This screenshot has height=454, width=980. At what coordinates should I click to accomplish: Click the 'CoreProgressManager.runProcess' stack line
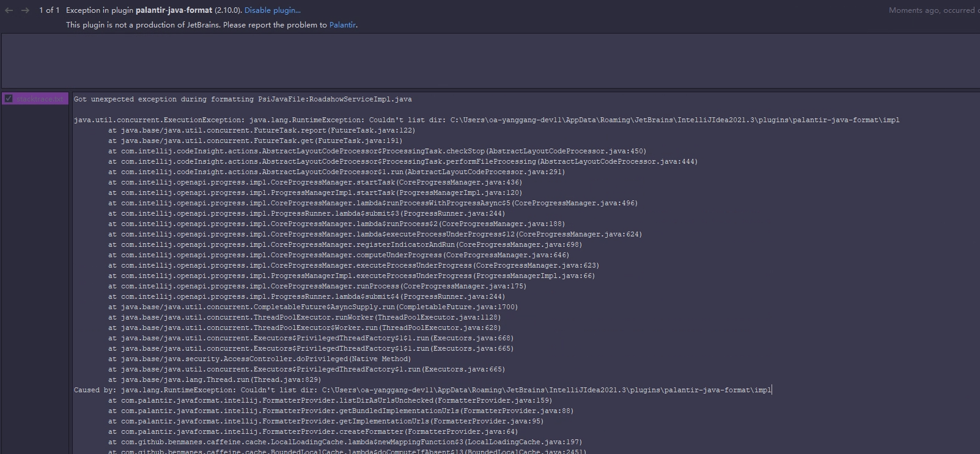[317, 286]
